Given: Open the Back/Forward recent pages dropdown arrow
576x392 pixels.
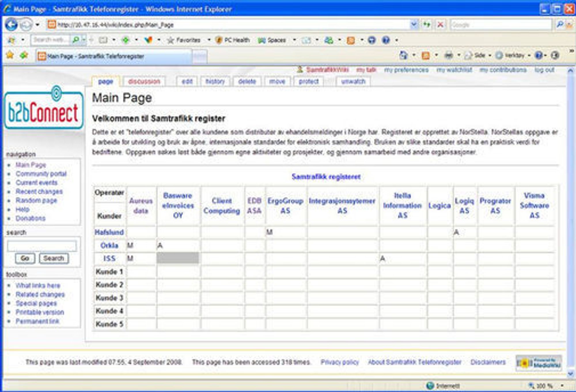Looking at the screenshot, I should [x=37, y=25].
